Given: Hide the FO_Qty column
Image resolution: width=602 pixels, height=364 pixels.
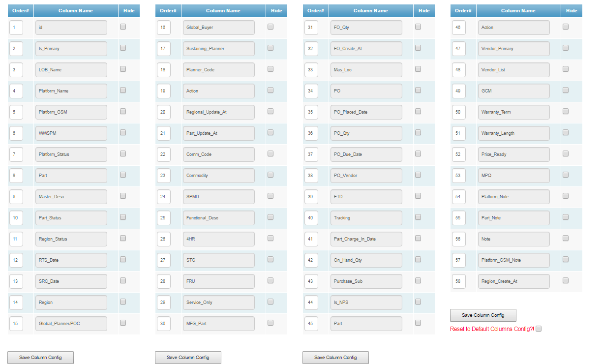Looking at the screenshot, I should tap(418, 27).
